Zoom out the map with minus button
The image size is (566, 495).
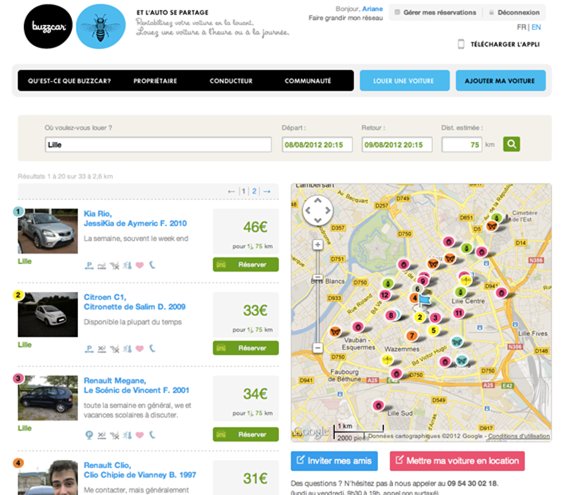tap(318, 348)
